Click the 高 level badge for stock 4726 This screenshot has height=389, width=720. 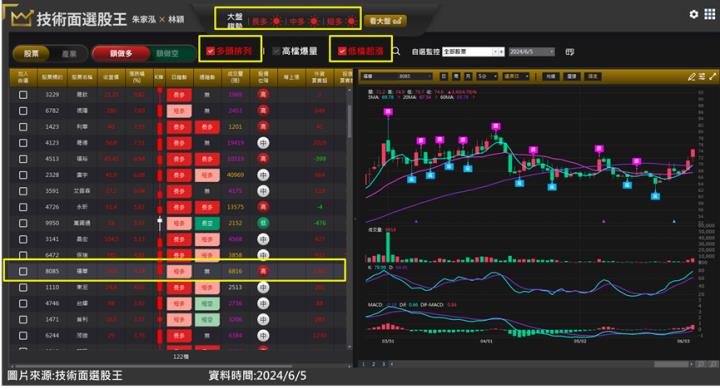click(x=263, y=207)
